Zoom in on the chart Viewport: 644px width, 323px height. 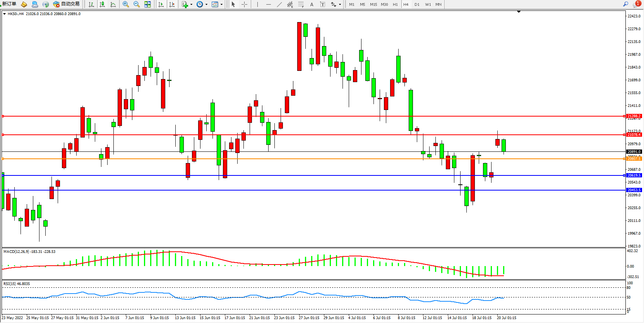point(126,5)
